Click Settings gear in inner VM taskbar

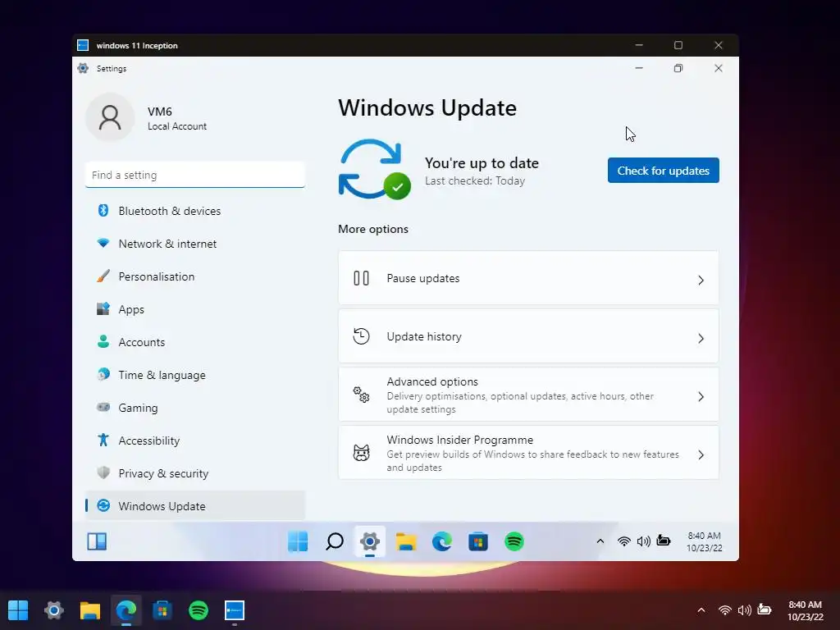(x=370, y=541)
